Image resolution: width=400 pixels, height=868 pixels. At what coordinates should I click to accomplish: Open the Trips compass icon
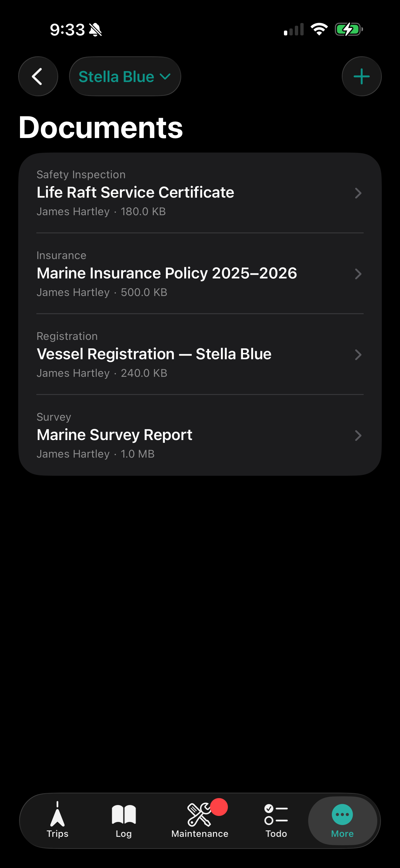(x=57, y=814)
